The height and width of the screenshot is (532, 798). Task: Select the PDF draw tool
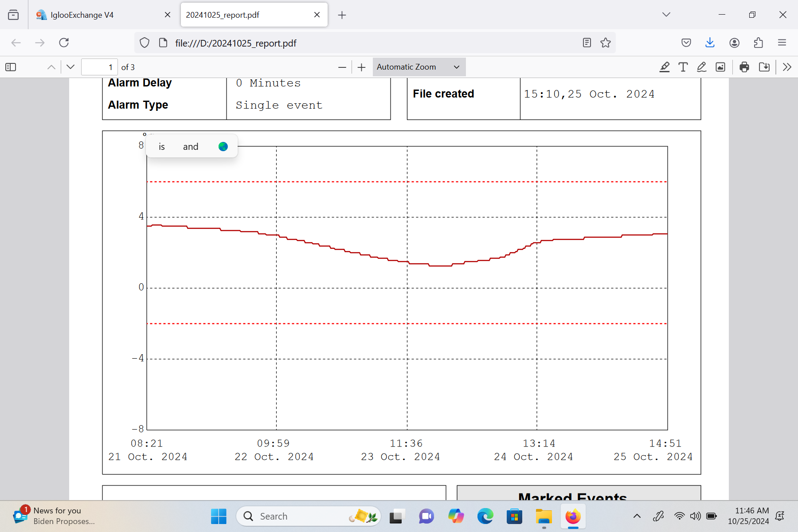(702, 67)
